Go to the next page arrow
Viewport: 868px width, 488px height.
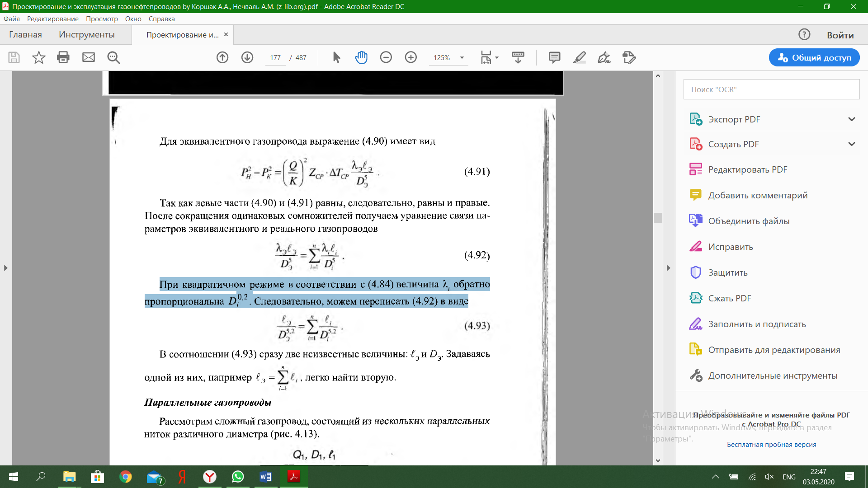point(247,57)
